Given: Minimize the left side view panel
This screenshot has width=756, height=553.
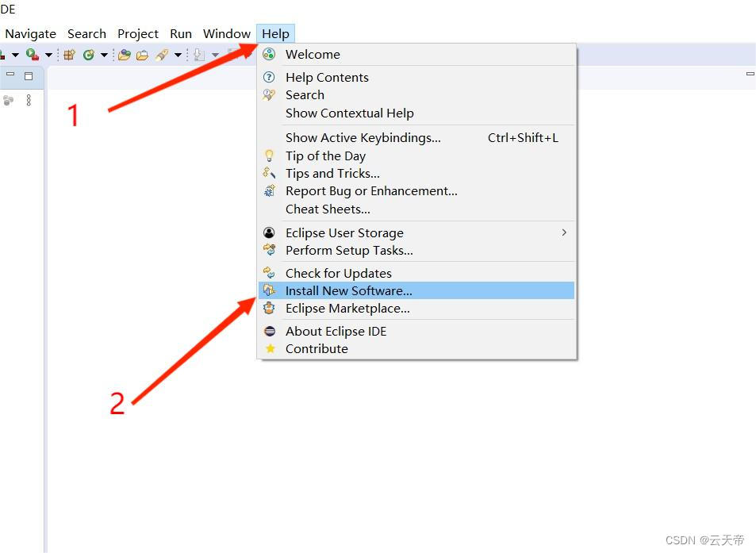Looking at the screenshot, I should [x=10, y=75].
